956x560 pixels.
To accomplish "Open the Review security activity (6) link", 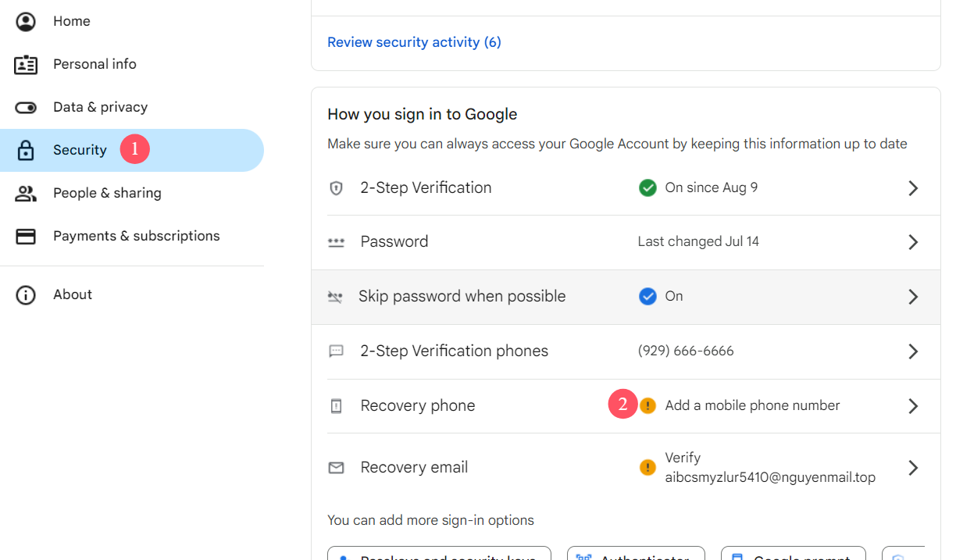I will coord(414,42).
